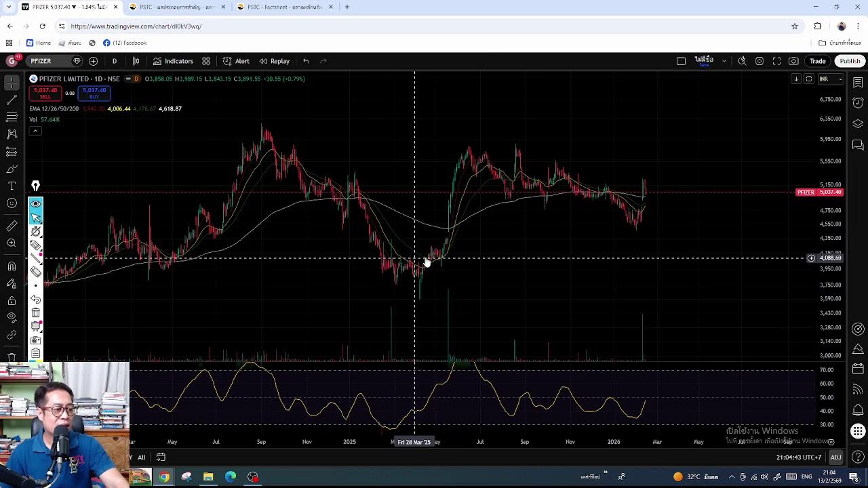Screen dimensions: 868x488
Task: Enter fullscreen chart mode
Action: 776,61
